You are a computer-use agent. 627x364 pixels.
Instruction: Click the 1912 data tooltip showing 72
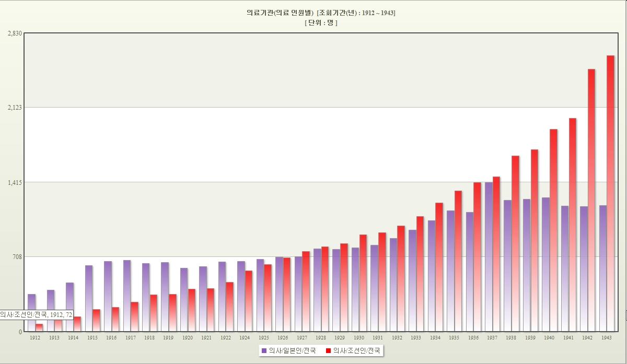point(36,314)
